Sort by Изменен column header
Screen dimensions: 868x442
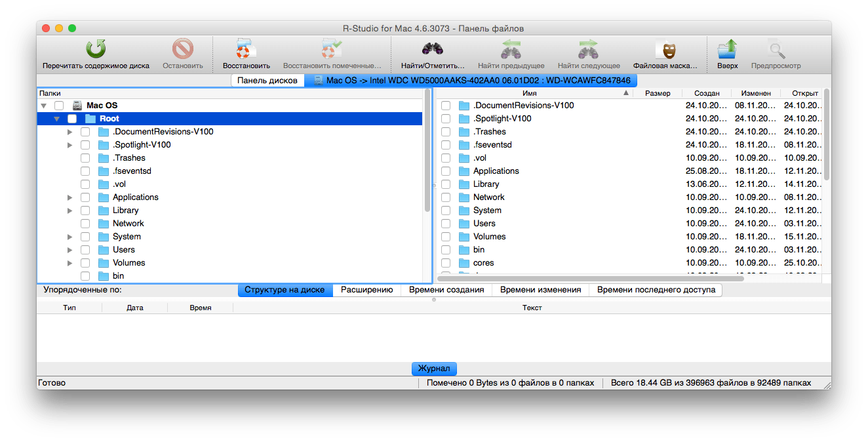point(756,93)
